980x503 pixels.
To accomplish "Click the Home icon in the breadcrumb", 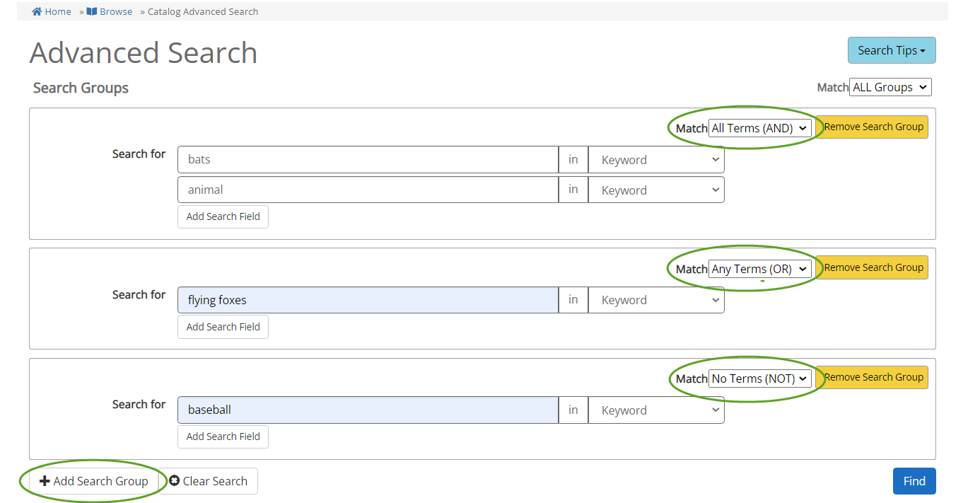I will click(36, 11).
